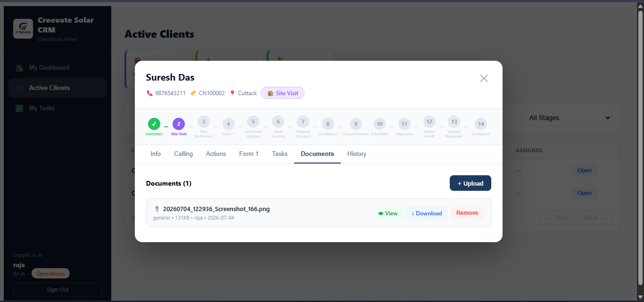Select stage 3 Doc Verification circle
The width and height of the screenshot is (644, 302).
[x=204, y=122]
